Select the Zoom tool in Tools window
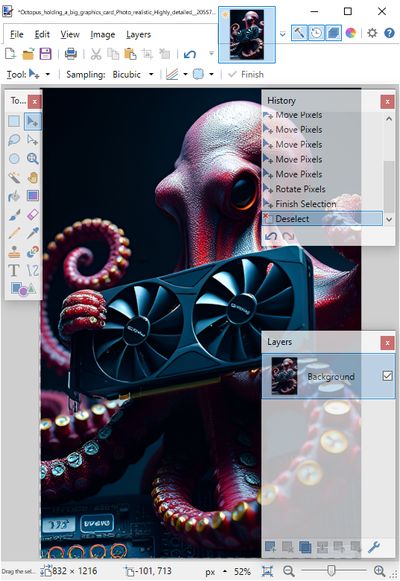Screen dimensions: 400x581 tap(33, 159)
